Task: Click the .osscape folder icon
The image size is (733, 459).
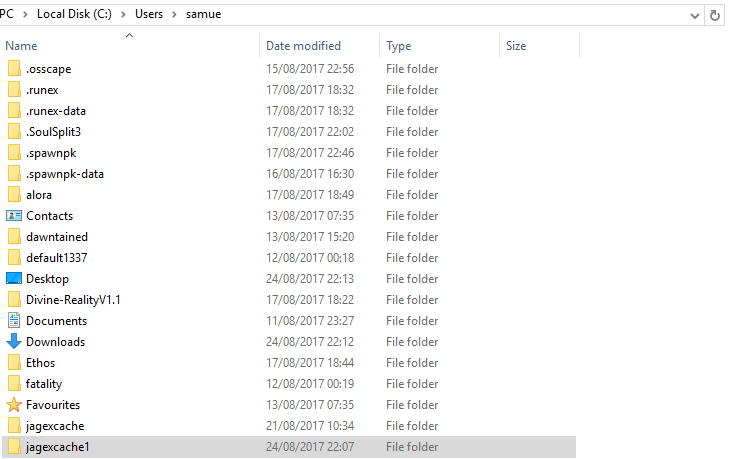Action: coord(14,68)
